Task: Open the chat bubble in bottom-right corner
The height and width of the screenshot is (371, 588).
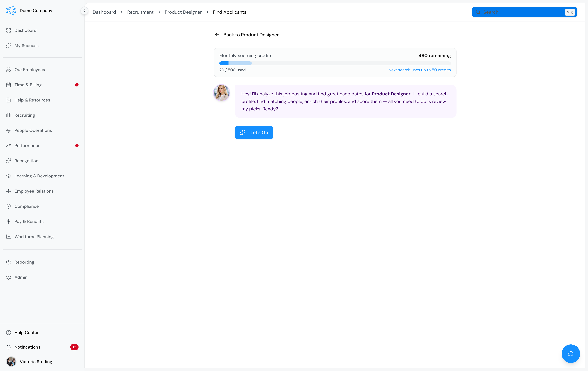Action: [571, 353]
